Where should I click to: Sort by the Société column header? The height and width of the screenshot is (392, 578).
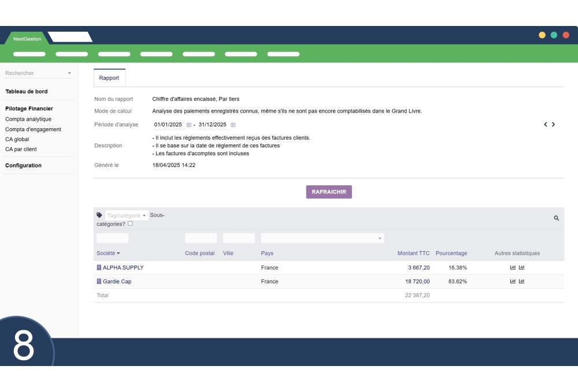(x=108, y=253)
